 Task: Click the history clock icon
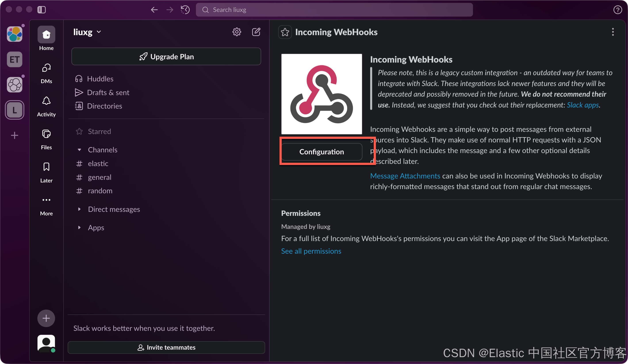(x=185, y=10)
